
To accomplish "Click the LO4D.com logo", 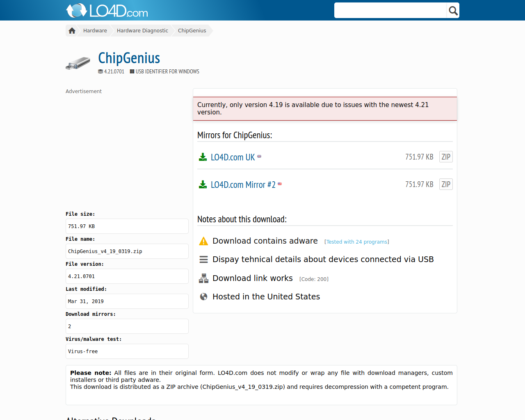I will pos(107,10).
